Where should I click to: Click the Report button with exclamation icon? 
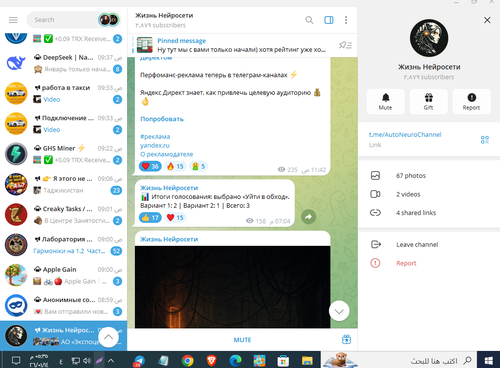(x=471, y=101)
